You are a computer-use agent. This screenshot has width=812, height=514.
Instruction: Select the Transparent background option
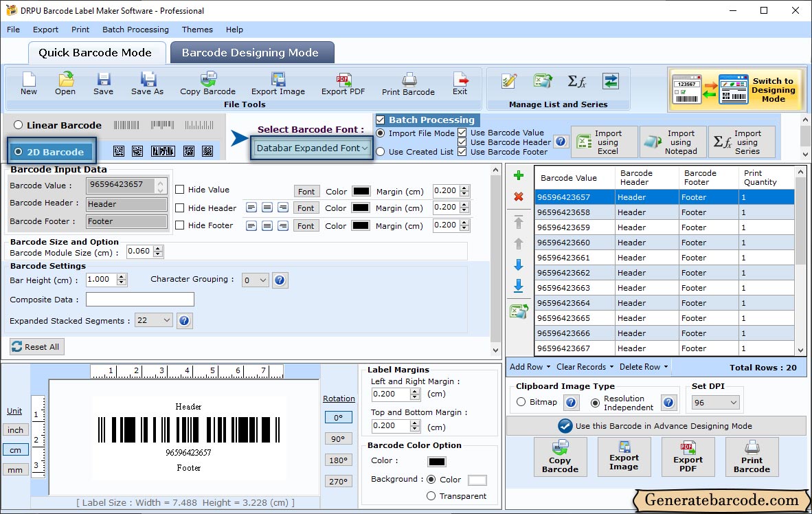431,496
